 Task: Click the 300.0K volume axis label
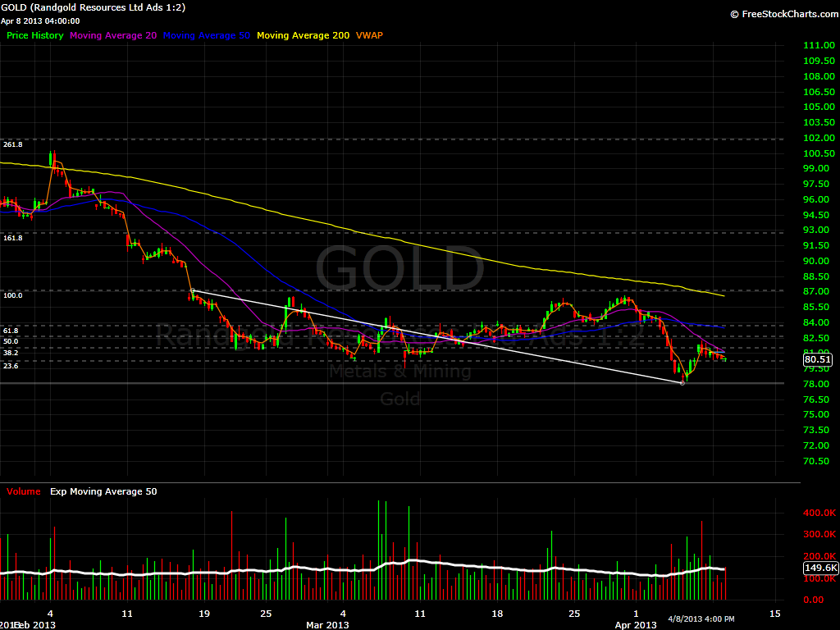[819, 534]
